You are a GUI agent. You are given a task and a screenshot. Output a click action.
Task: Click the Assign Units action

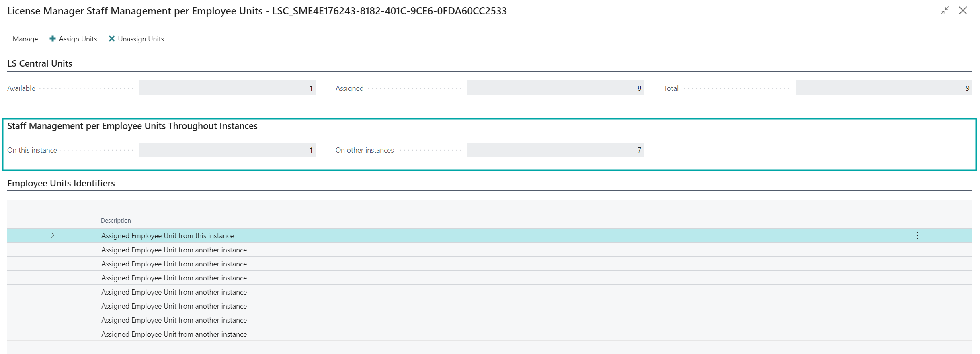point(73,39)
